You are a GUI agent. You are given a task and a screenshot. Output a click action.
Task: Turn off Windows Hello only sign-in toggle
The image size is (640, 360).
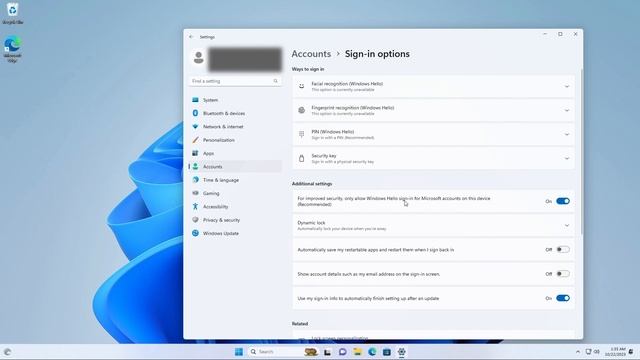[563, 201]
